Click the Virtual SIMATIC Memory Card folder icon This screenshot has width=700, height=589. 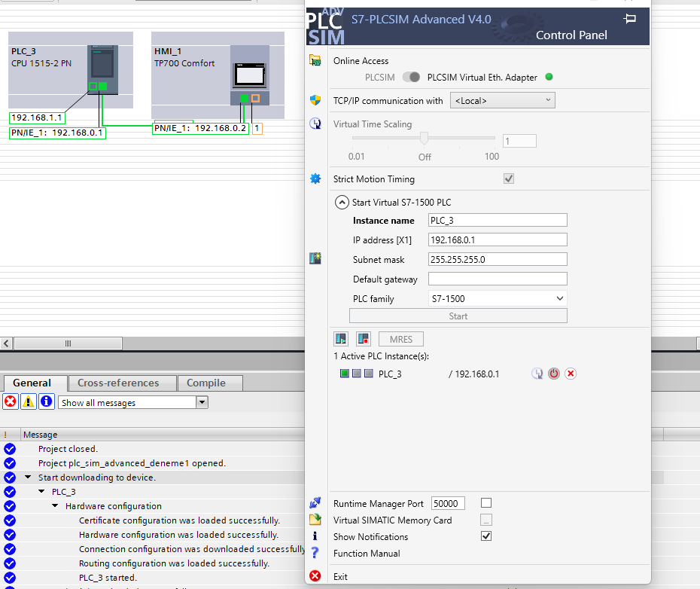[315, 519]
